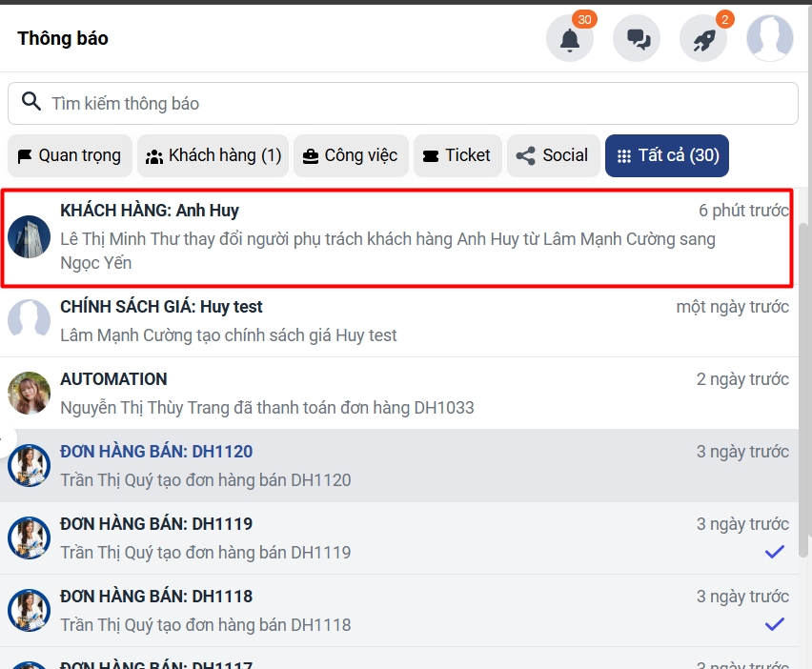Click the flag icon on Quan trọng

coord(25,156)
